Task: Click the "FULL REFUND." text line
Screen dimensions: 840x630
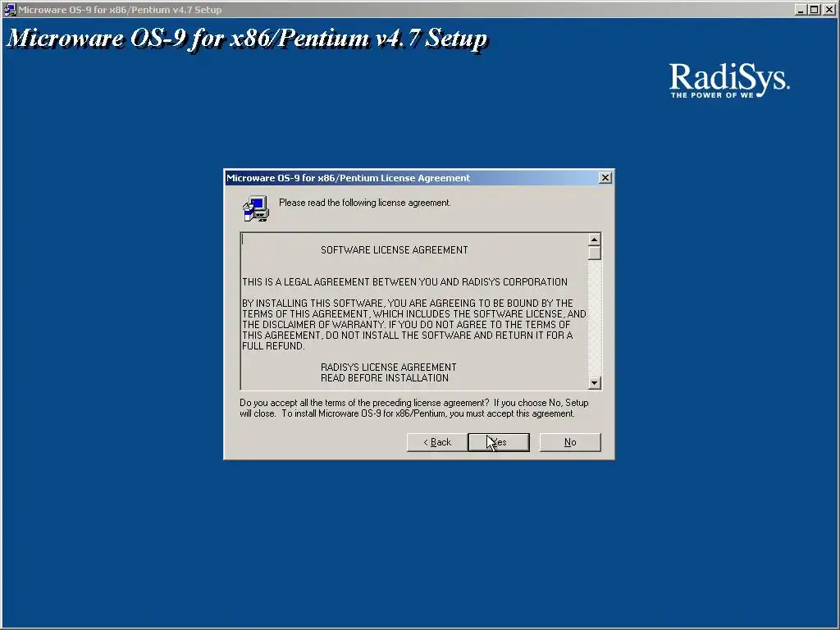Action: tap(273, 346)
